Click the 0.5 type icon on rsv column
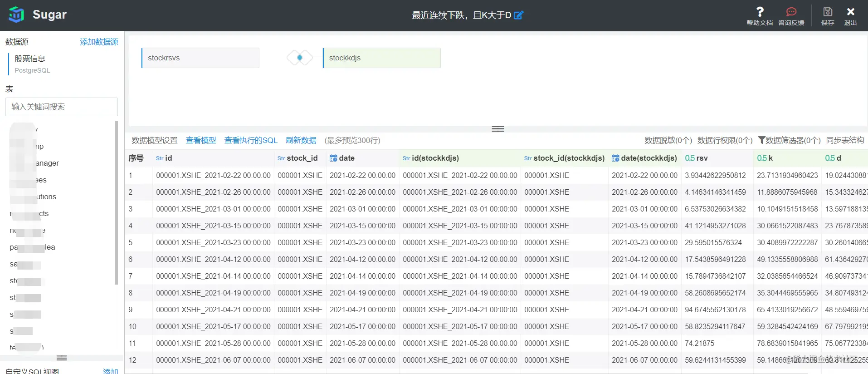Image resolution: width=868 pixels, height=374 pixels. pyautogui.click(x=690, y=158)
